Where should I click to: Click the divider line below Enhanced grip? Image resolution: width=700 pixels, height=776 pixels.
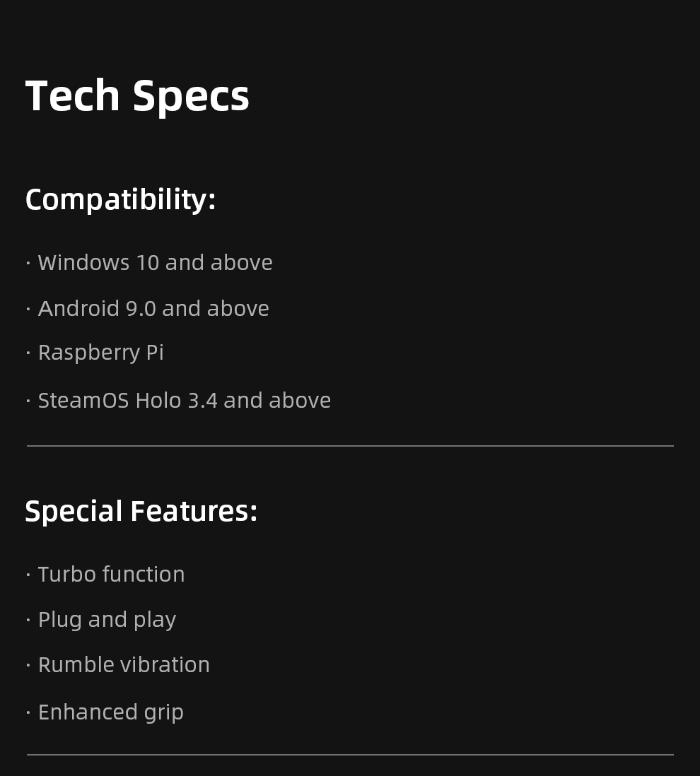pos(350,755)
